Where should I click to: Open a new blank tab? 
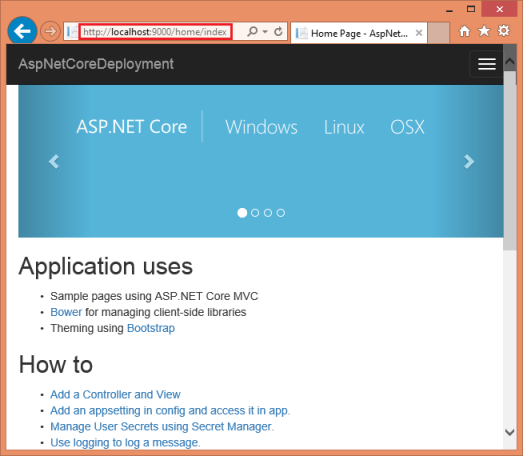(439, 33)
